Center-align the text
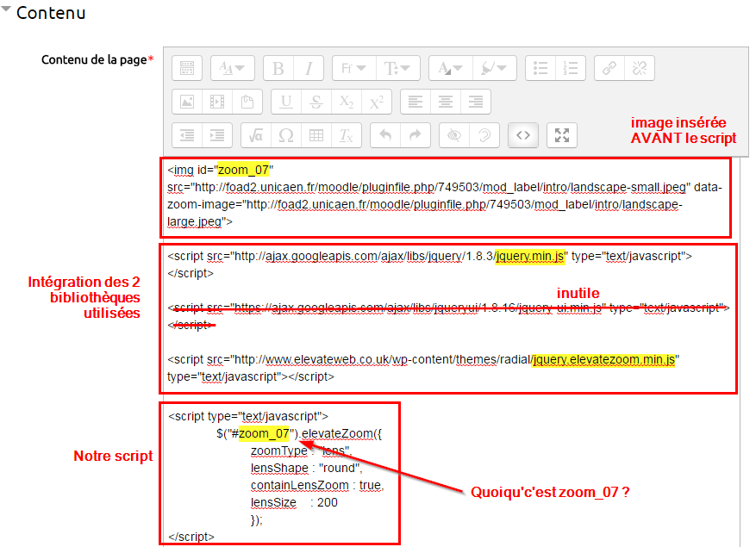 pyautogui.click(x=446, y=102)
